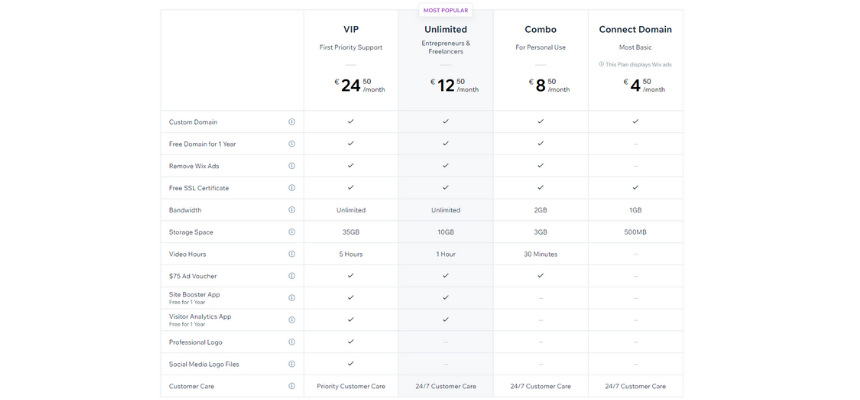Click Combo checkmark for Remove Wix Ads

coord(541,165)
